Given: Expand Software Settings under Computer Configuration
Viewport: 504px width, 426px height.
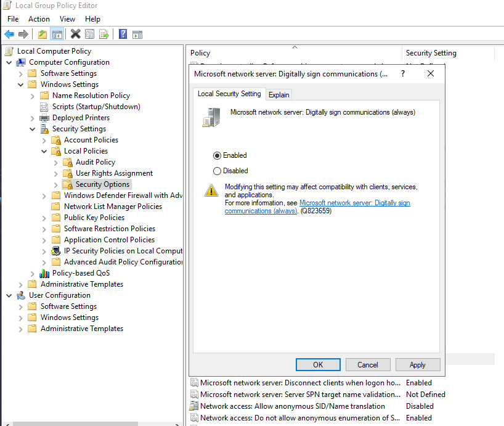Looking at the screenshot, I should click(20, 74).
